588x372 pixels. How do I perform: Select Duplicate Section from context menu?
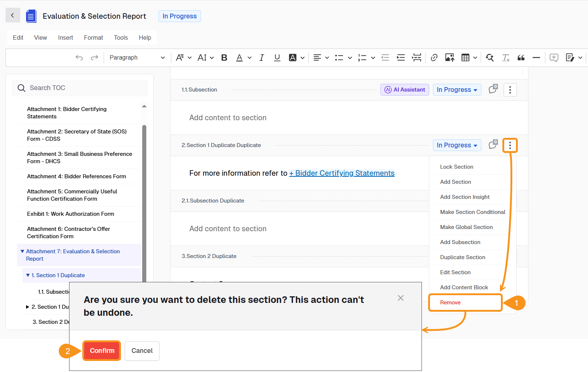click(462, 257)
